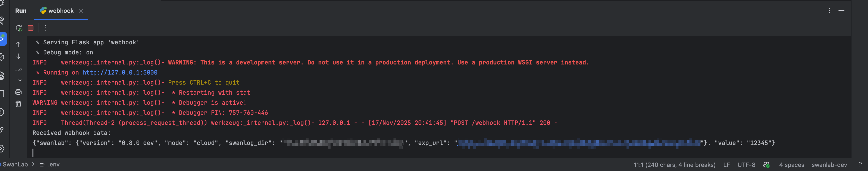
Task: Open Run tool window options menu
Action: point(829,11)
